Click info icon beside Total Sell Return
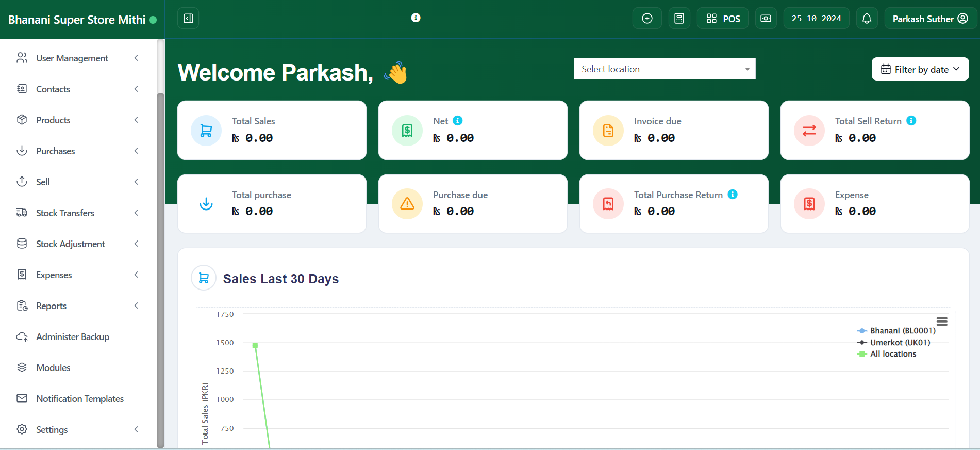The image size is (980, 450). (x=911, y=121)
